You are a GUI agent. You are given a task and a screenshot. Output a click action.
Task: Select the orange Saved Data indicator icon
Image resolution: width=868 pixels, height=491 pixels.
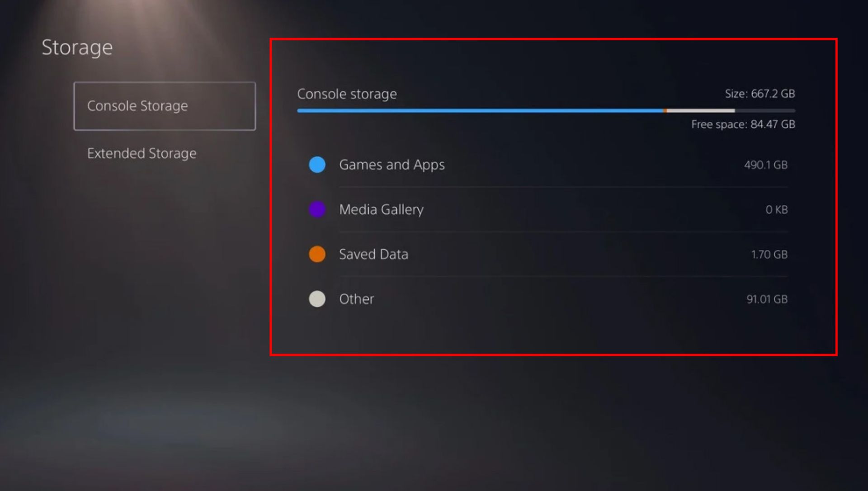[x=317, y=254]
